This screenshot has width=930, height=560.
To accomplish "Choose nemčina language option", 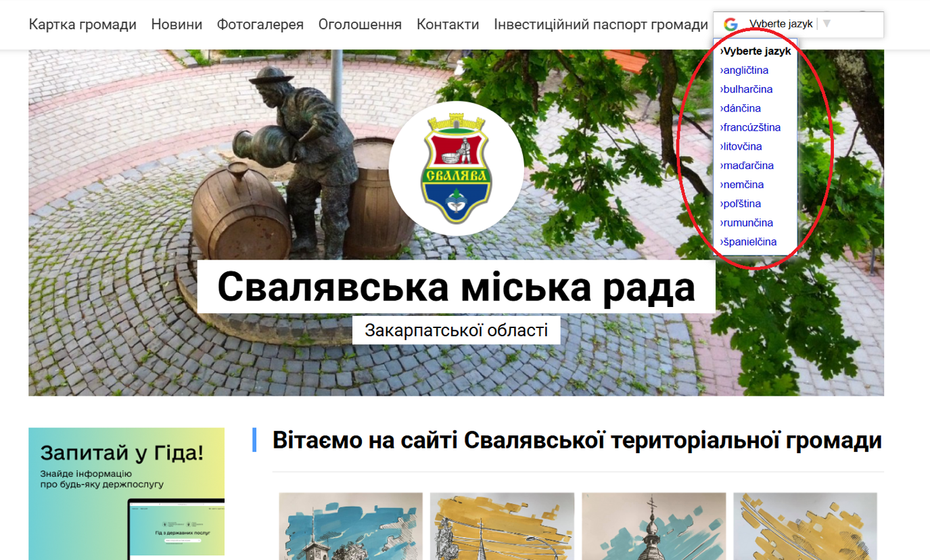I will pyautogui.click(x=743, y=185).
